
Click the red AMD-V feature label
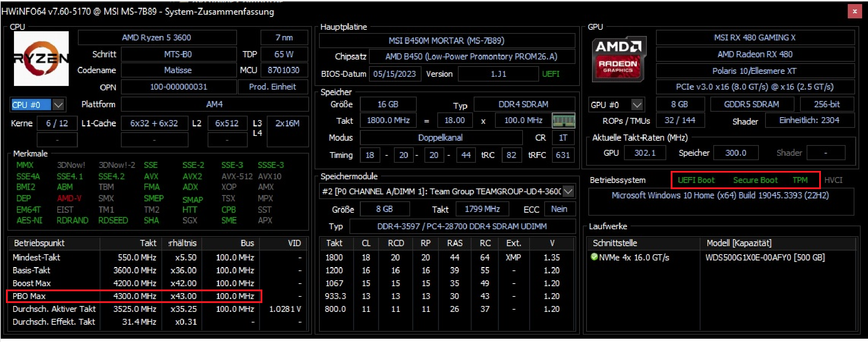tap(69, 198)
